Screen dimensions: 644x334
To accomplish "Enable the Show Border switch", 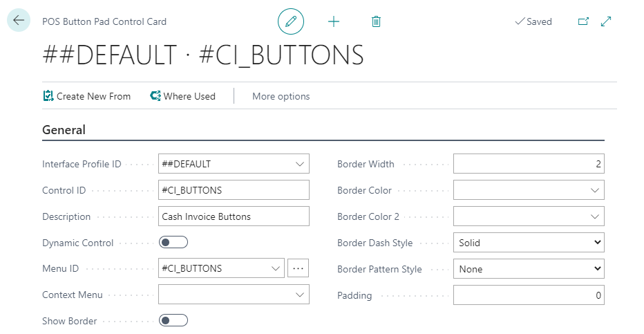I will [173, 320].
